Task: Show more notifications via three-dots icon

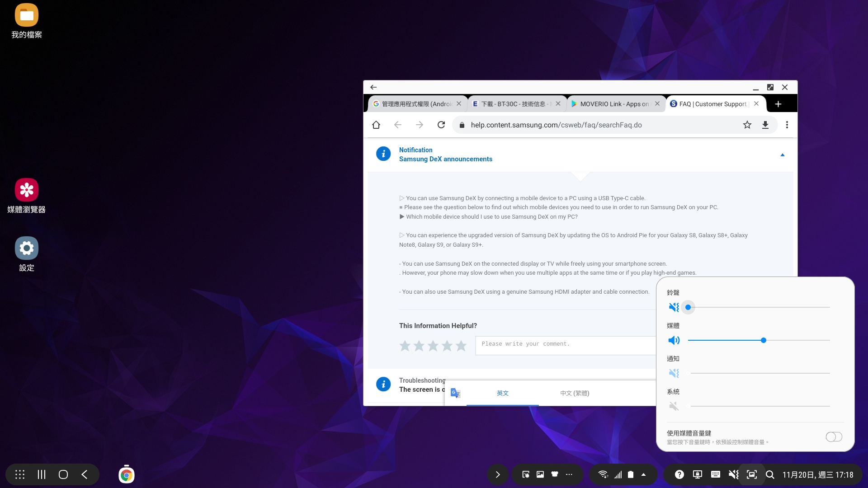Action: (x=569, y=474)
